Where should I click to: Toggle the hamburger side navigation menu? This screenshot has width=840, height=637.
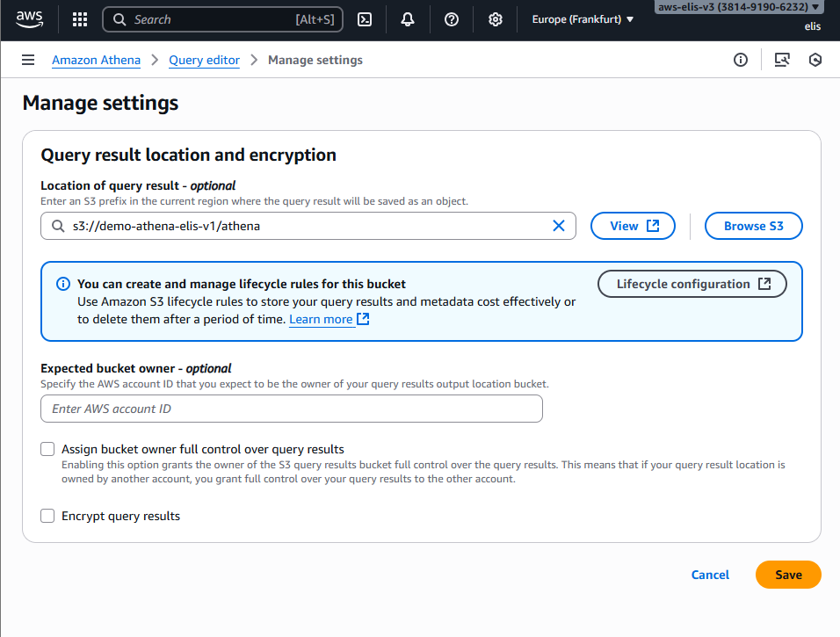pyautogui.click(x=29, y=60)
